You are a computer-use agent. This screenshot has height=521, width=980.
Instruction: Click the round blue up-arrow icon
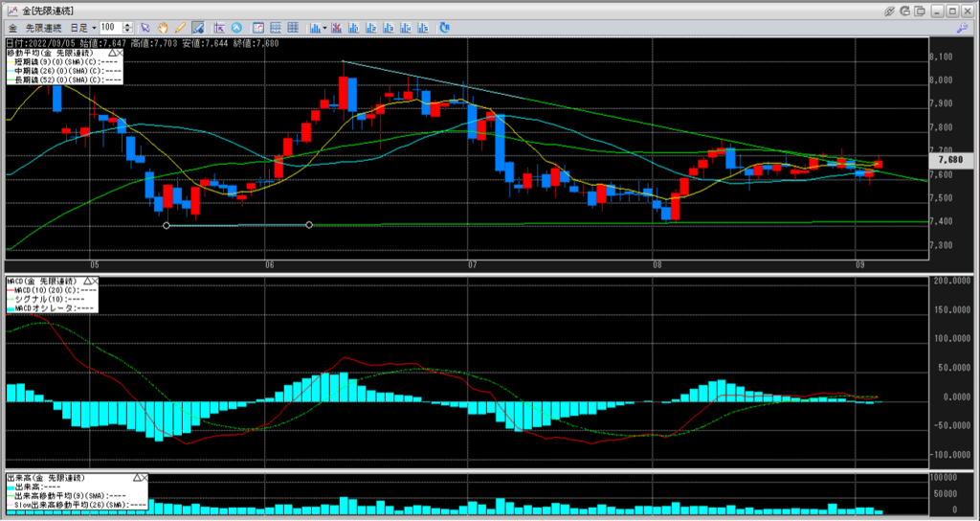[237, 28]
